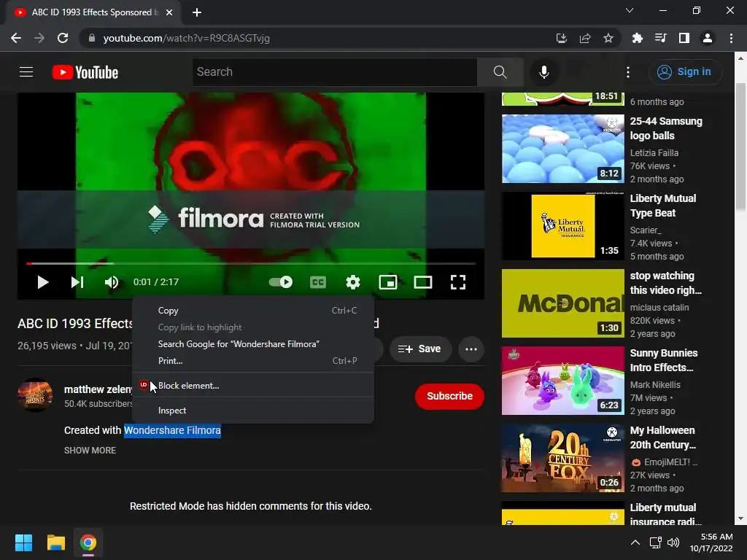Viewport: 747px width, 560px height.
Task: Share this page icon in address bar
Action: (x=585, y=38)
